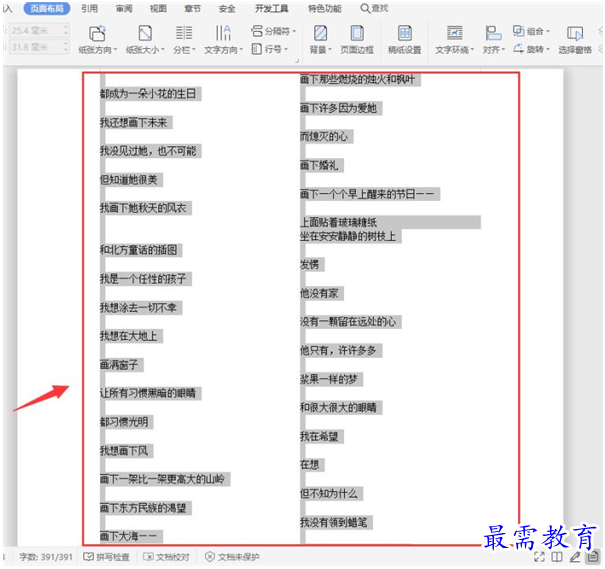Screen dimensions: 605x569
Task: Click the 查找 search box
Action: pyautogui.click(x=374, y=8)
